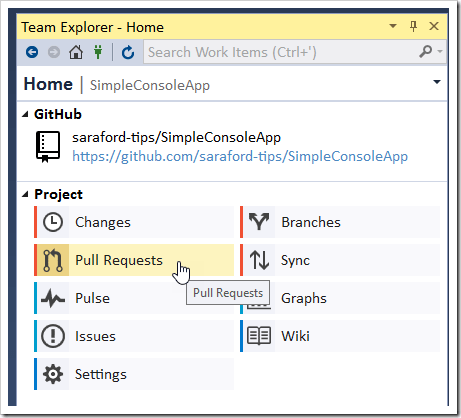Click the Branches fork icon

click(x=259, y=222)
